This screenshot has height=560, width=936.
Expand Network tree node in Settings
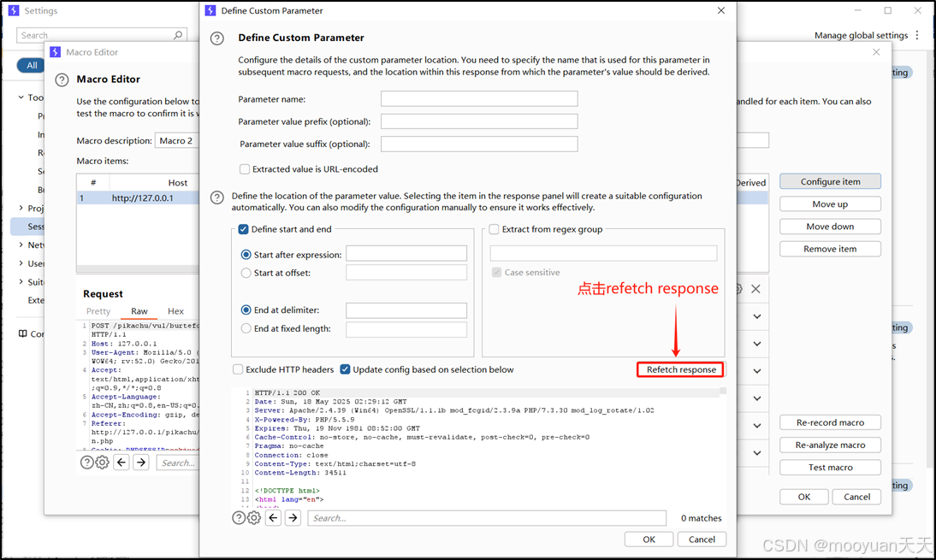(x=21, y=245)
